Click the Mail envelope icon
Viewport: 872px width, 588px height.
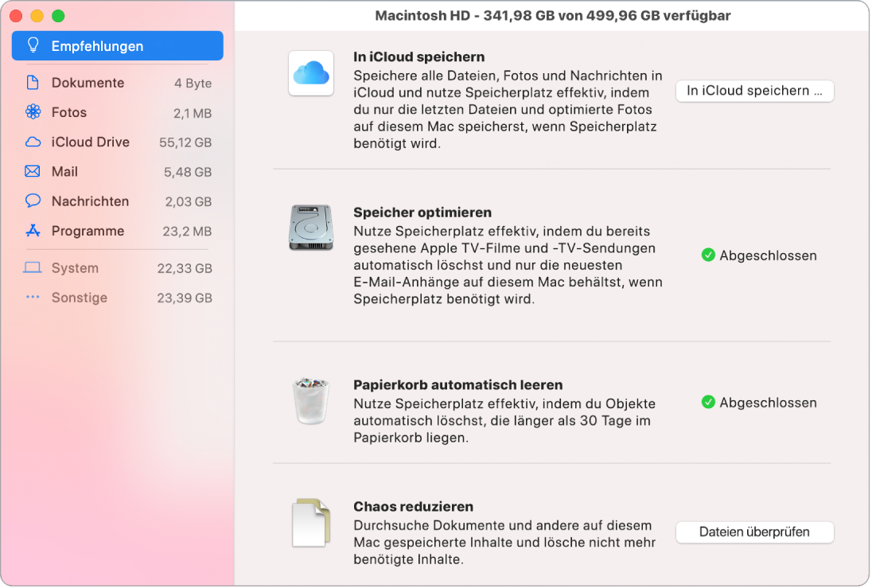pyautogui.click(x=33, y=171)
